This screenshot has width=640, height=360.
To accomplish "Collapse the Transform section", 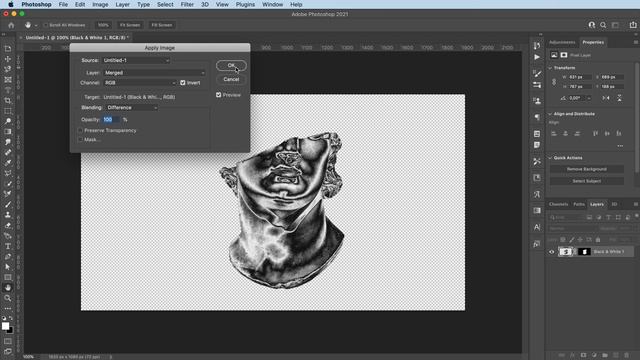I will [x=550, y=68].
